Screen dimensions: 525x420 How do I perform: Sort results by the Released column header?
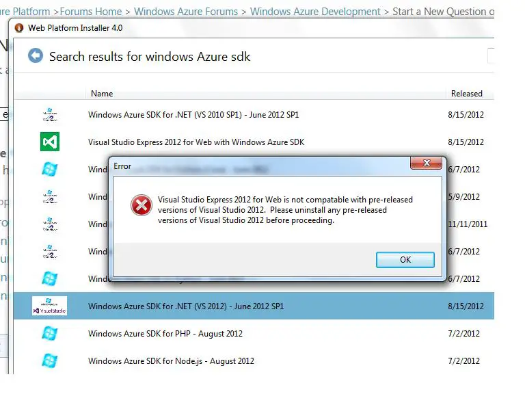466,94
